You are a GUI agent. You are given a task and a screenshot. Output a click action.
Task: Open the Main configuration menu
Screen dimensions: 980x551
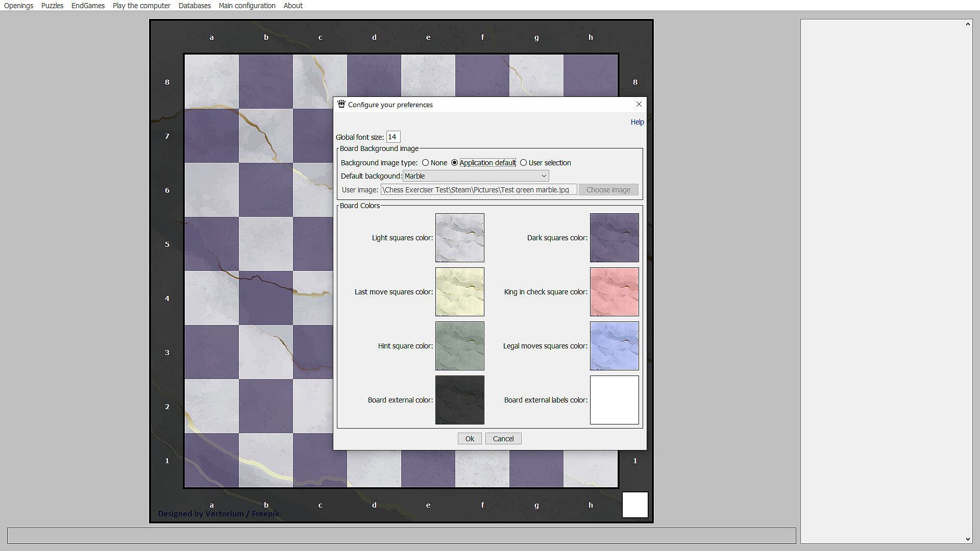247,6
